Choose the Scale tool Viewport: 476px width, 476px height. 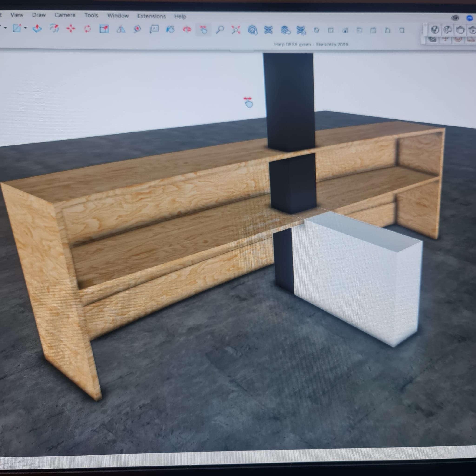click(104, 29)
